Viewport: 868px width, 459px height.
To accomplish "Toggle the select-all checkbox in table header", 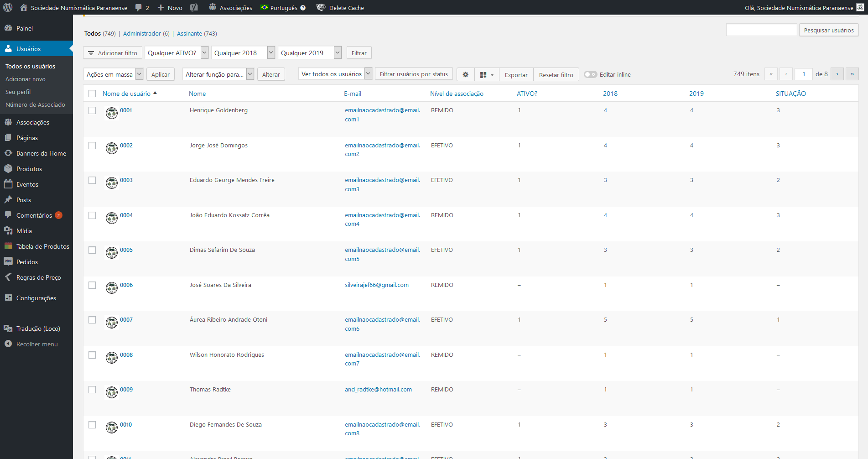I will pos(92,94).
